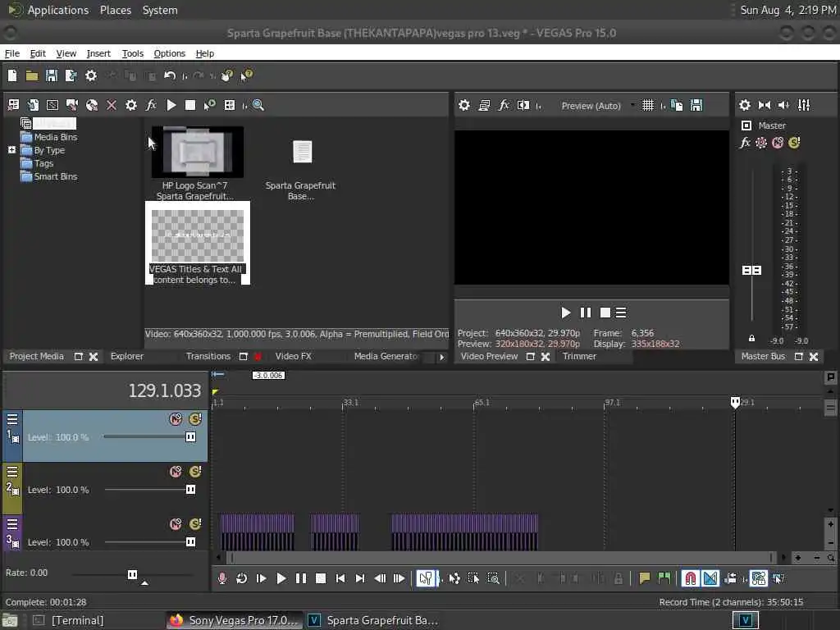The image size is (840, 630).
Task: Open track 3 hamburger menu
Action: coord(11,524)
